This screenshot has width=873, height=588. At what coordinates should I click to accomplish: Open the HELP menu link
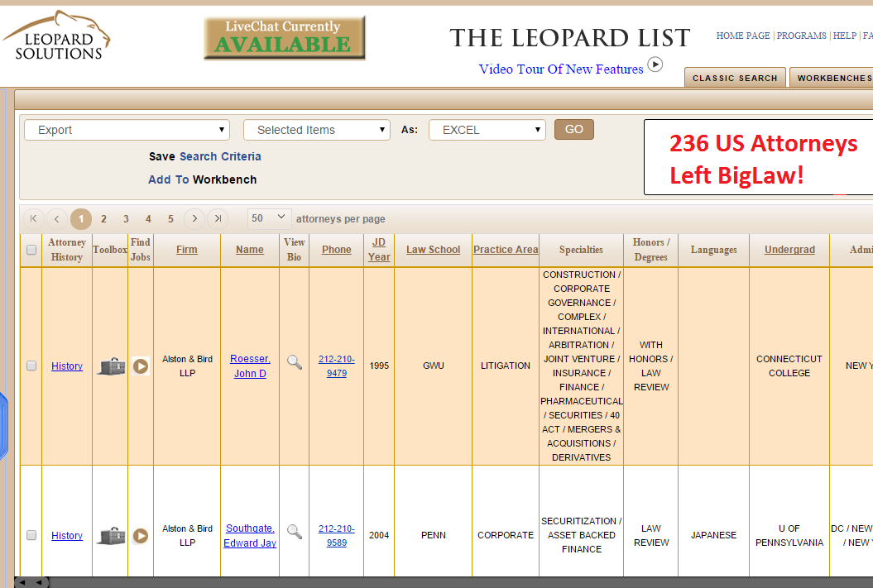(x=845, y=36)
